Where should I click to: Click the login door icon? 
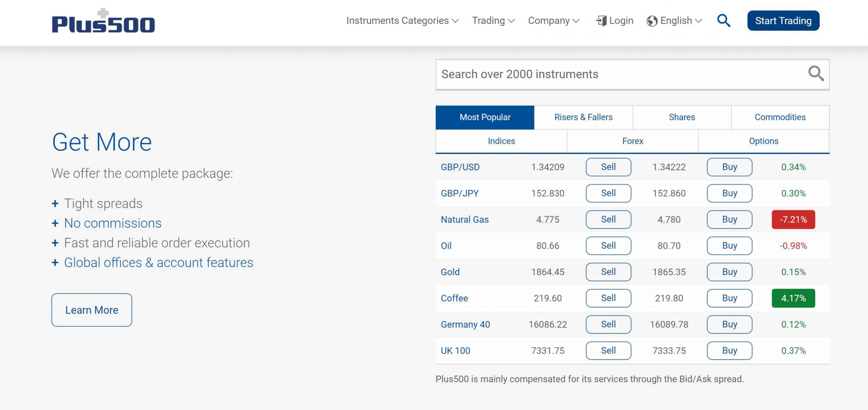(601, 21)
